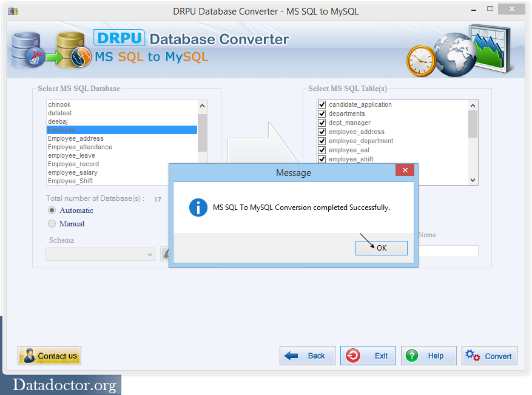The height and width of the screenshot is (395, 532).
Task: Click the person icon on Contact us
Action: click(x=30, y=356)
